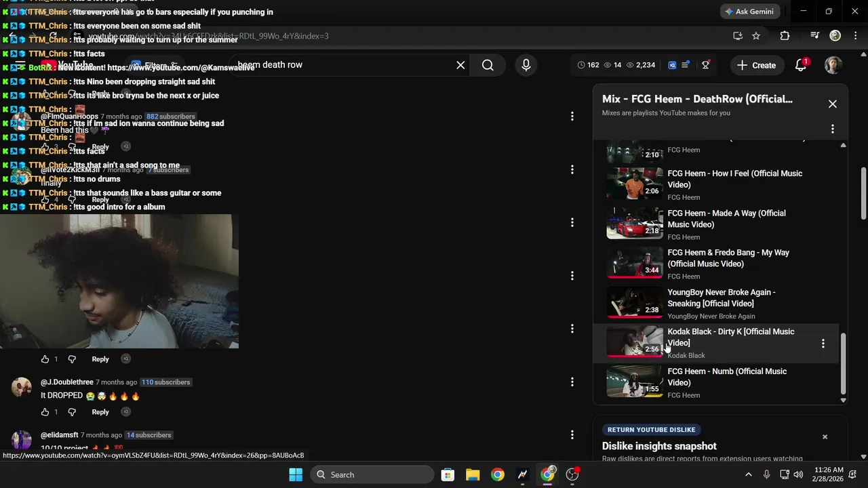Open the Chrome media controls icon
Image resolution: width=868 pixels, height=488 pixels.
coord(815,36)
